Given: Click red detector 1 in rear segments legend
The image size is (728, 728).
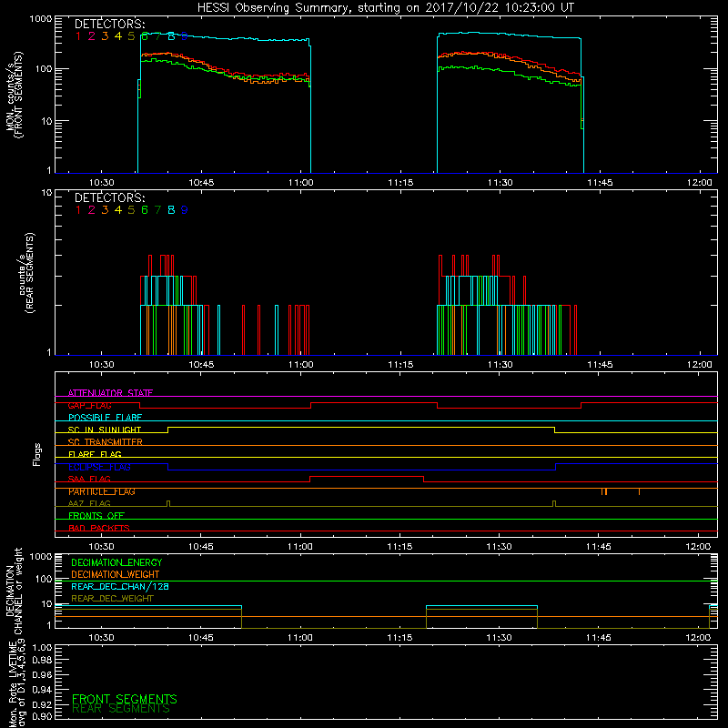Looking at the screenshot, I should [x=78, y=210].
